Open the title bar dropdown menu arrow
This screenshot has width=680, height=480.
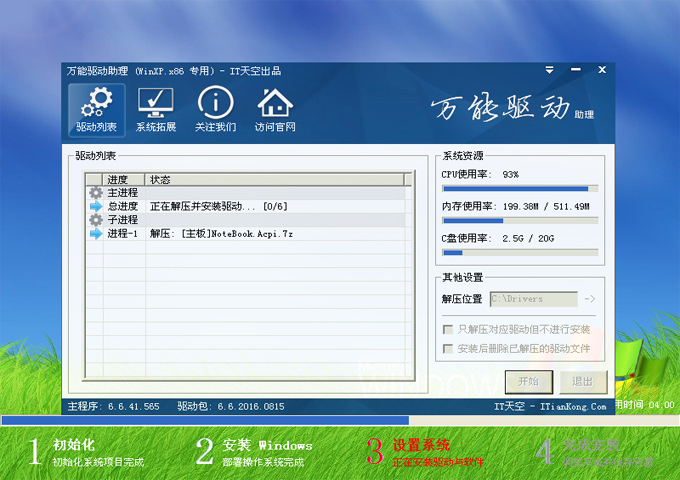[549, 70]
